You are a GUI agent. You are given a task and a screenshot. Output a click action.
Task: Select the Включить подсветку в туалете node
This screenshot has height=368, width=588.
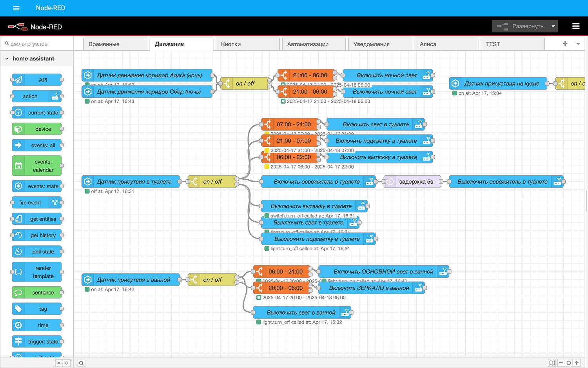[x=379, y=141]
